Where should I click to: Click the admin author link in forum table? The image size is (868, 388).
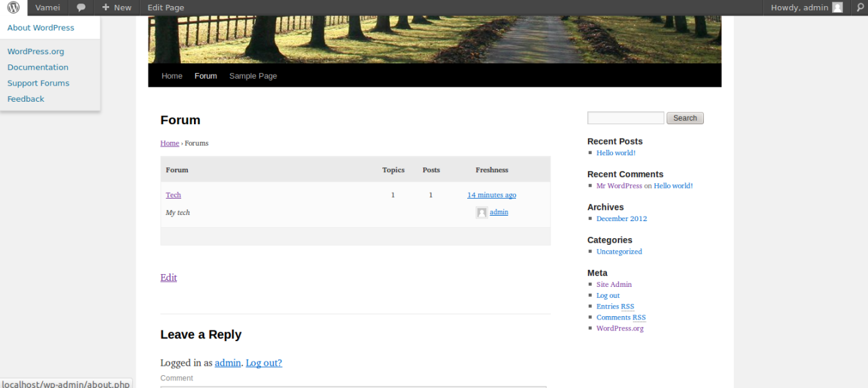coord(499,212)
